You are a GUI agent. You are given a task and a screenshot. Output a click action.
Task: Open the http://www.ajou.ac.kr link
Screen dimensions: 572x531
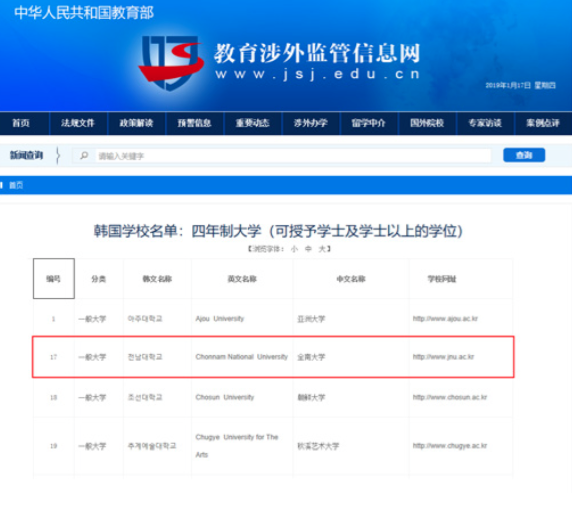pyautogui.click(x=445, y=319)
